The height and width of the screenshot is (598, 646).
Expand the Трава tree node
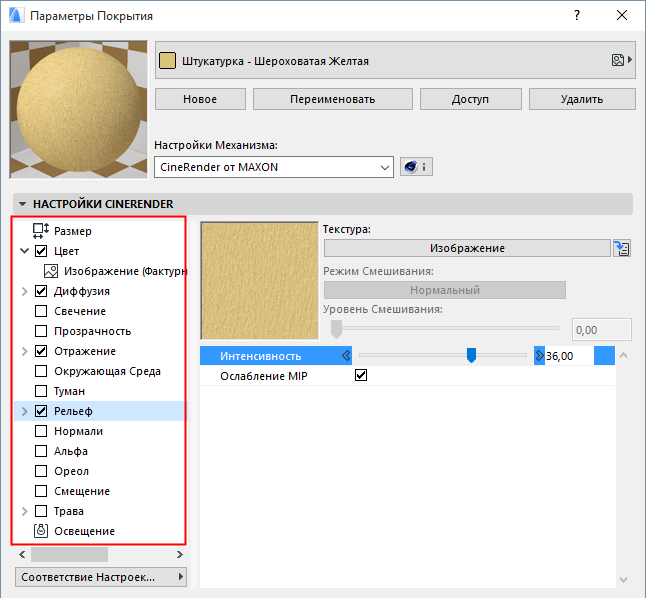pos(24,511)
